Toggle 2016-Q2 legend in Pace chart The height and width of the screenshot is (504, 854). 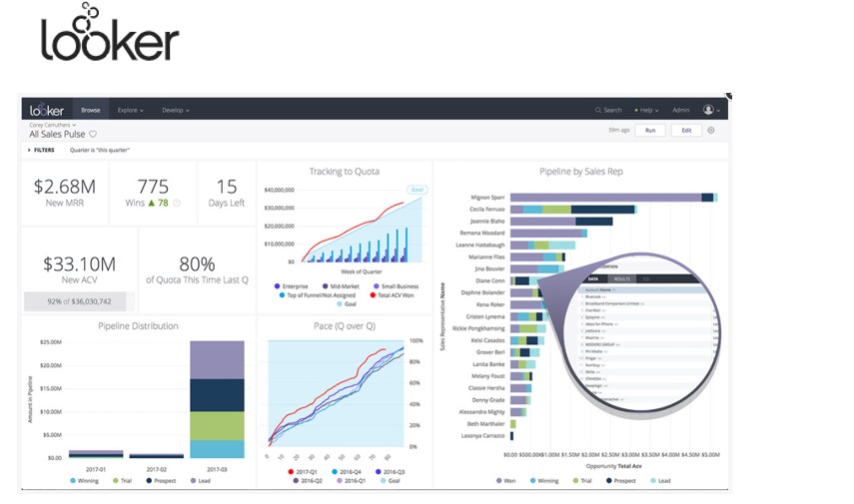click(x=308, y=481)
